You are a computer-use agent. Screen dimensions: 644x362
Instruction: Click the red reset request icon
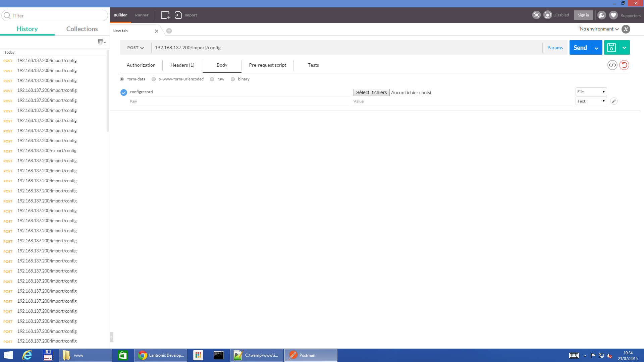(x=624, y=65)
